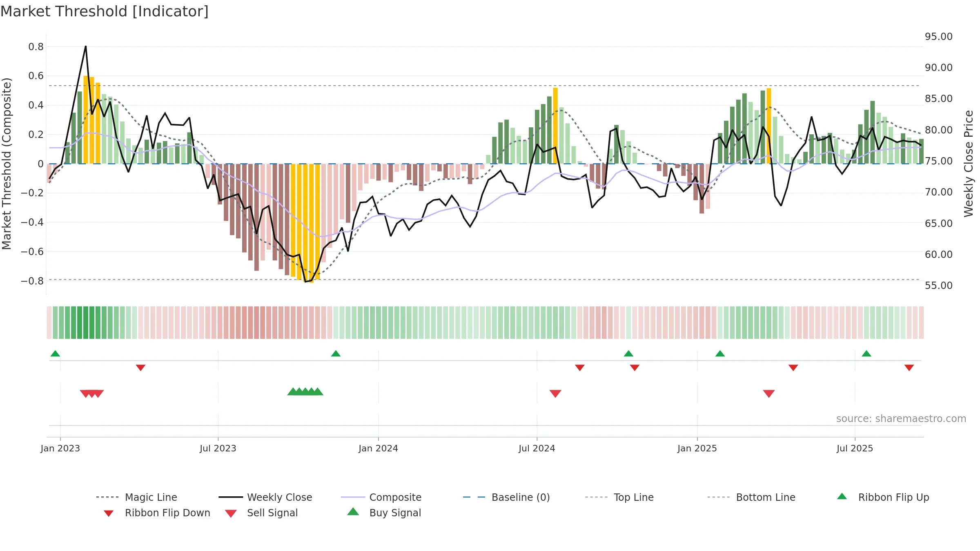Image resolution: width=980 pixels, height=551 pixels.
Task: Click the ribbon flip down triangle in October 2024
Action: point(635,368)
